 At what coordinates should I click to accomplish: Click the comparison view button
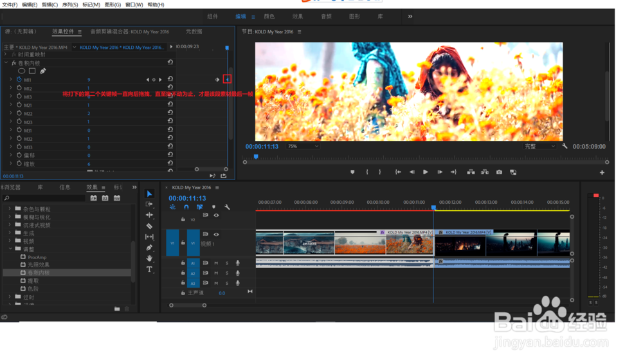click(x=513, y=172)
